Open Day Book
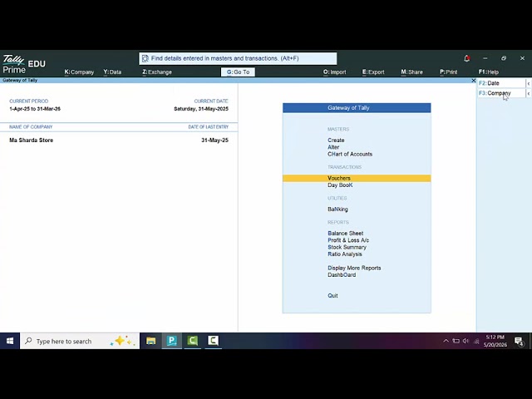 click(x=340, y=185)
